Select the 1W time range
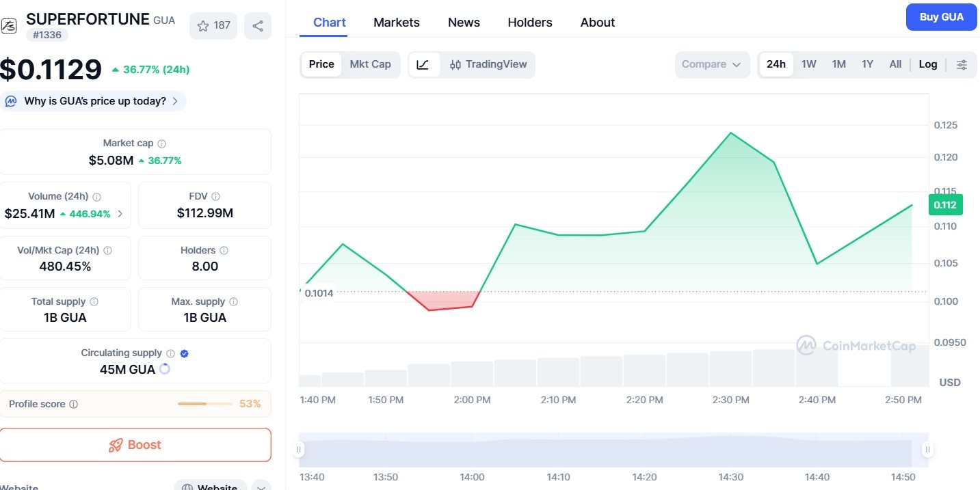 [x=808, y=64]
